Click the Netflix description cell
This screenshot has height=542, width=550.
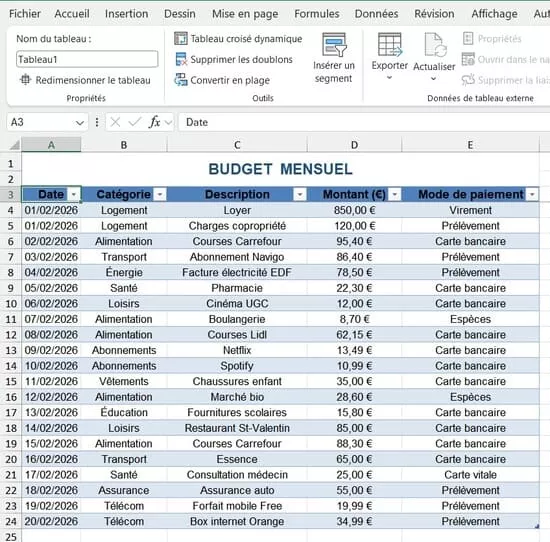click(x=237, y=350)
